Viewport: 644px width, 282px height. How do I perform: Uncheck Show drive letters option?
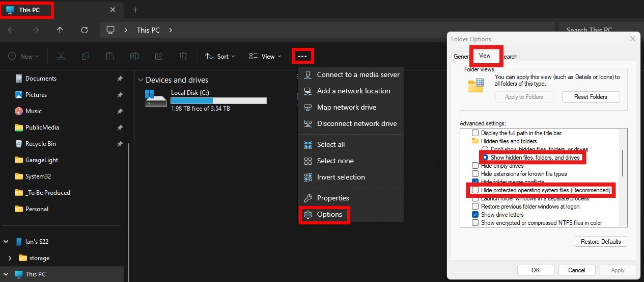pos(475,215)
